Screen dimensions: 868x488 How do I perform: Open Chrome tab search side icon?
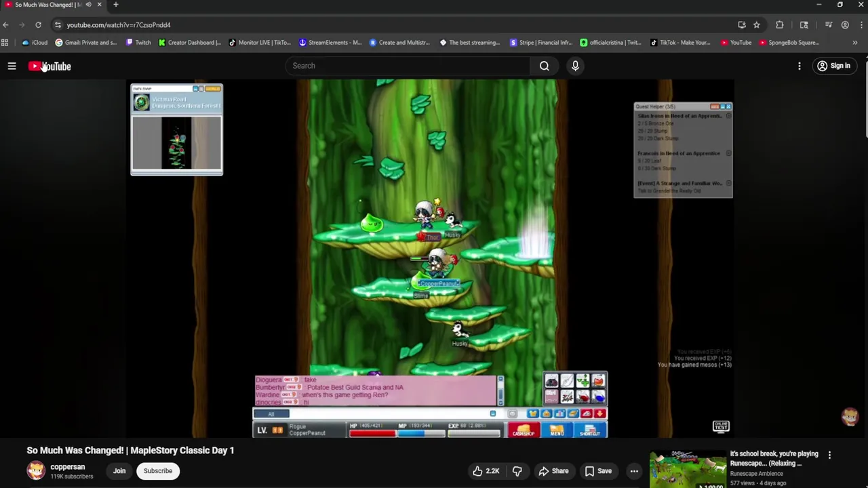pyautogui.click(x=804, y=25)
